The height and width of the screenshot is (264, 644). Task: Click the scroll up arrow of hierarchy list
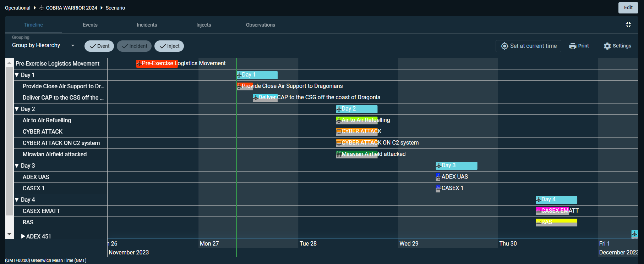coord(9,63)
